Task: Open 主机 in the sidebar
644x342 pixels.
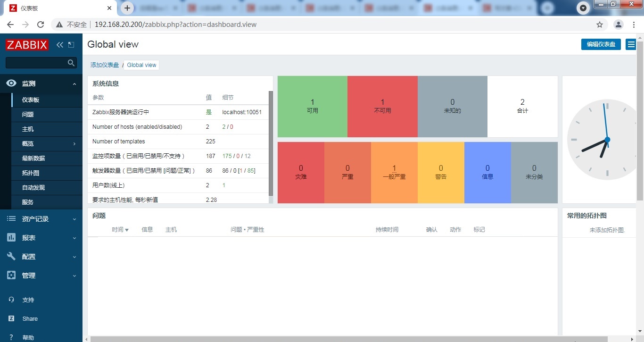Action: (x=47, y=129)
